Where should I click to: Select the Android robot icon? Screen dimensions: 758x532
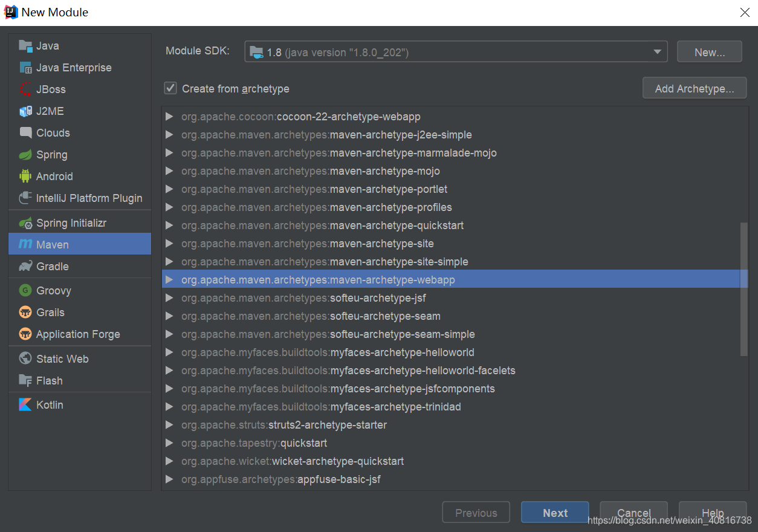25,177
